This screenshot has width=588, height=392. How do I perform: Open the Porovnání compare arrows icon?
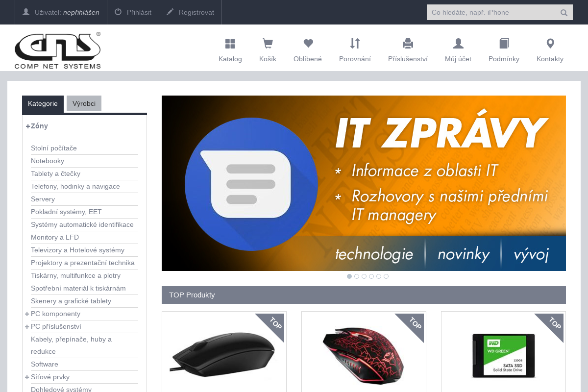(355, 44)
